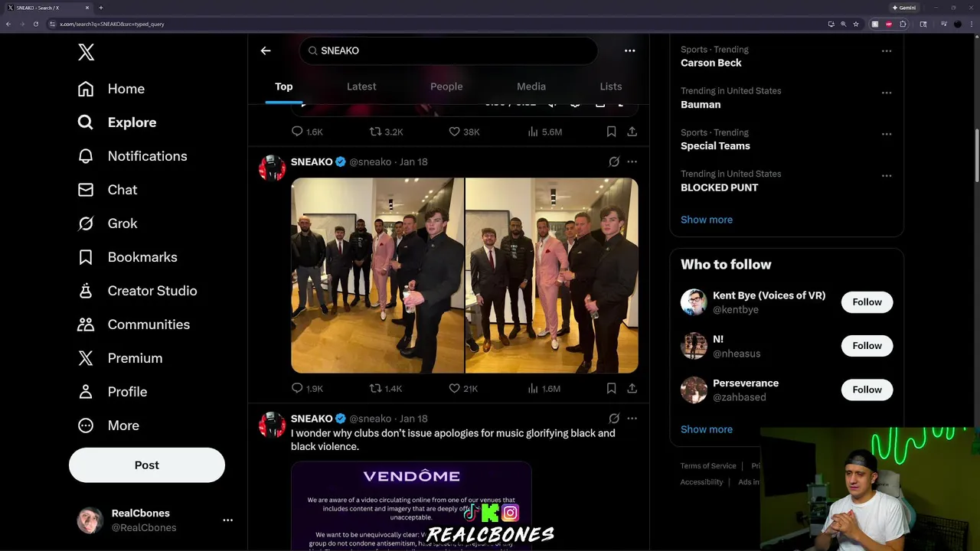Viewport: 980px width, 551px height.
Task: Show more trends under BLOCKED PUNT
Action: point(707,220)
